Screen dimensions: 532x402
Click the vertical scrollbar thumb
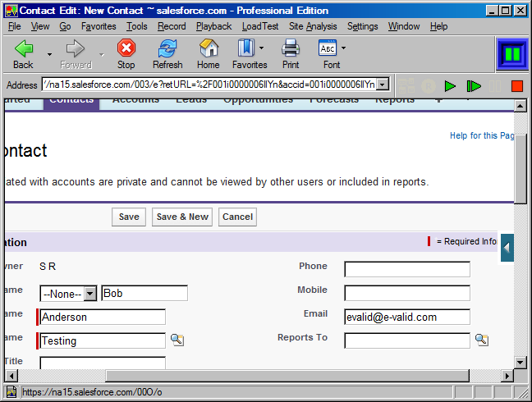(521, 168)
